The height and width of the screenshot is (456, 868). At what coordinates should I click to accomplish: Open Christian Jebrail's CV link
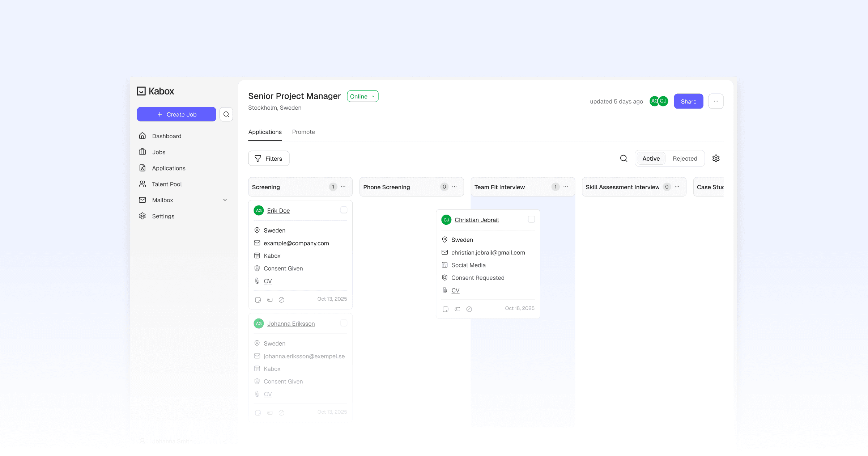click(x=455, y=291)
